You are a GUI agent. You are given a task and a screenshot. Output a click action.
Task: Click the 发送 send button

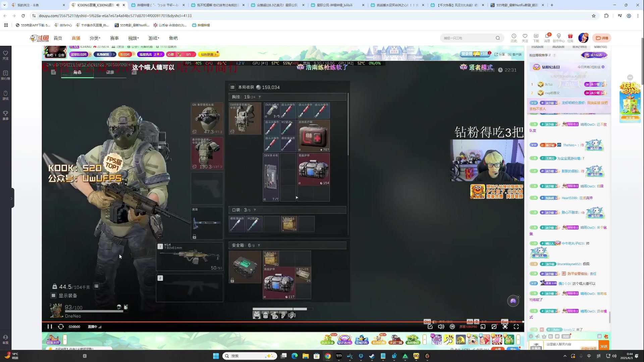[604, 346]
